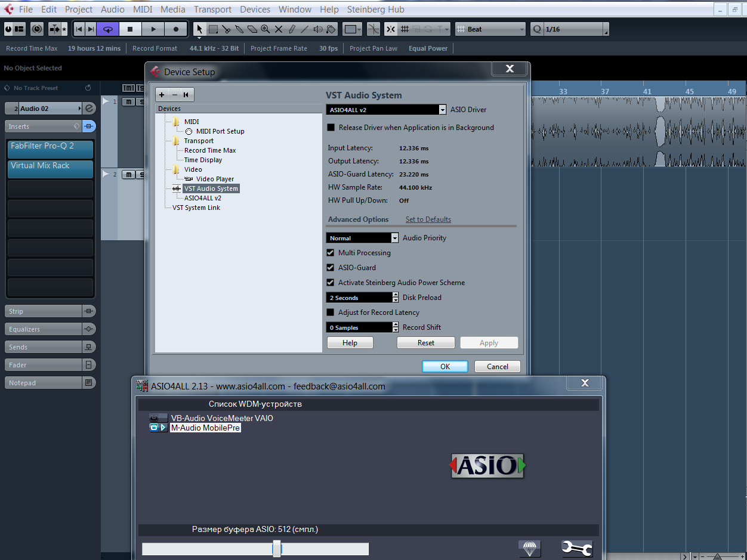Open the Transport menu
Viewport: 747px width, 560px height.
[213, 10]
